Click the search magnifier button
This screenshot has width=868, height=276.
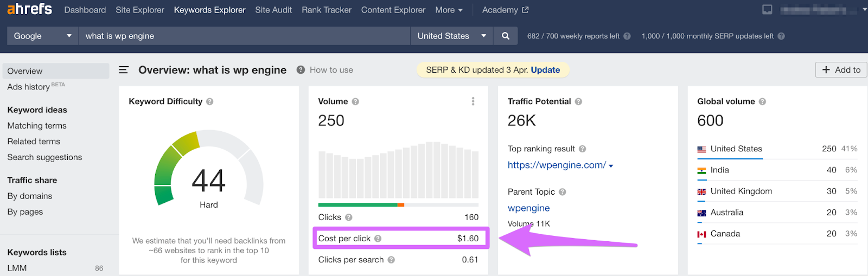point(506,36)
